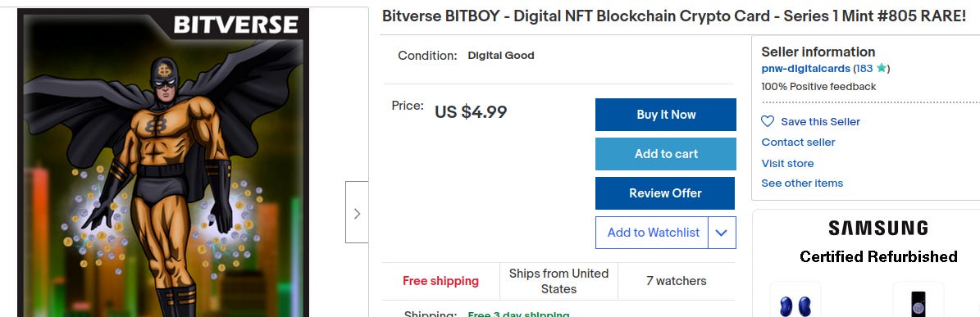Viewport: 980px width, 317px height.
Task: Click the BITBOY card main image
Action: pyautogui.click(x=164, y=162)
